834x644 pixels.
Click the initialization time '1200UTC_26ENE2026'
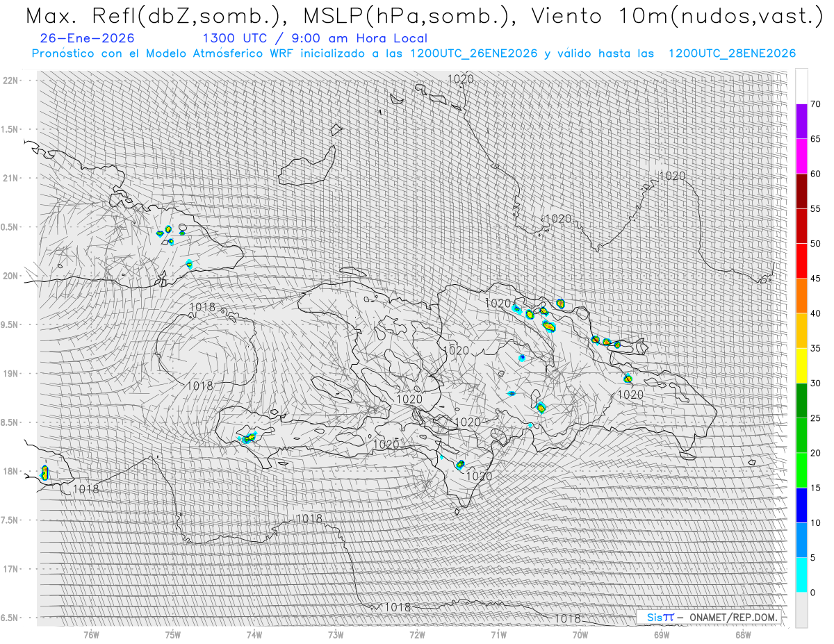[x=473, y=53]
